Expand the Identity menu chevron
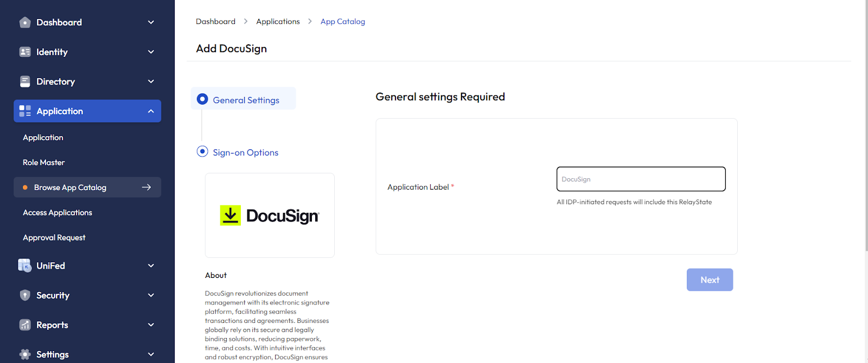 pos(151,52)
